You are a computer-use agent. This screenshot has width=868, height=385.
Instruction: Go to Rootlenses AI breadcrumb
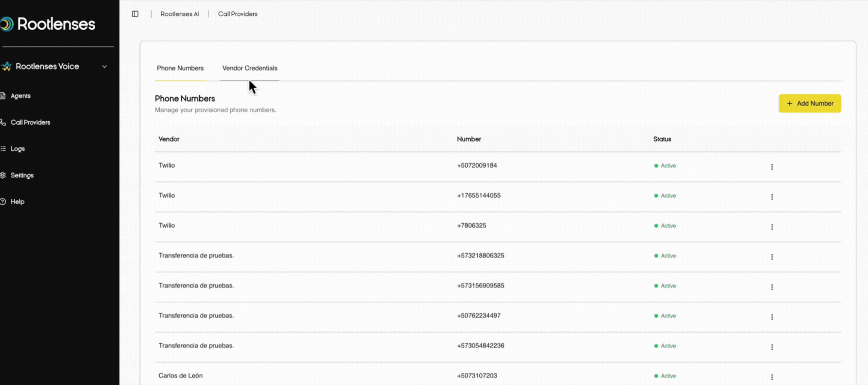click(x=179, y=14)
